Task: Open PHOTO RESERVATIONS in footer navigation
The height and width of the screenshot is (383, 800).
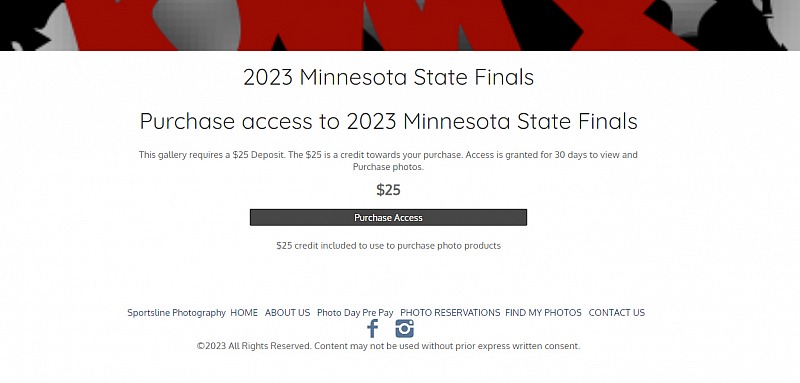Action: pos(450,313)
